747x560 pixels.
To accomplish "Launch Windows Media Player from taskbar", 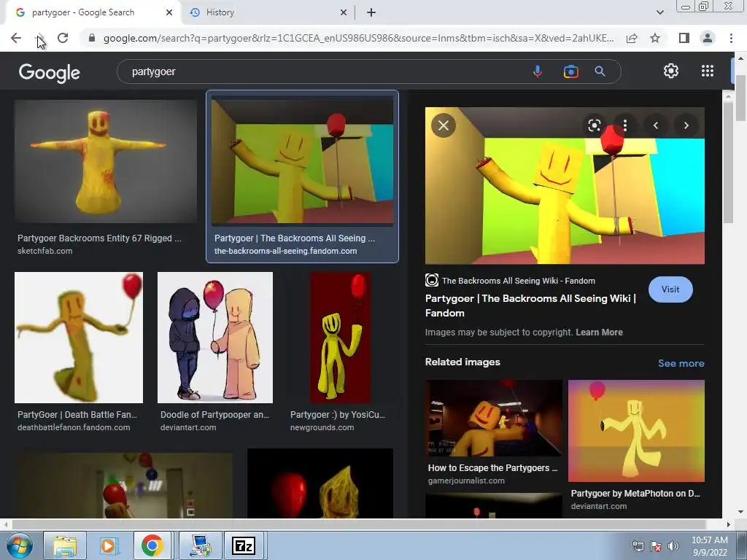I will (109, 545).
